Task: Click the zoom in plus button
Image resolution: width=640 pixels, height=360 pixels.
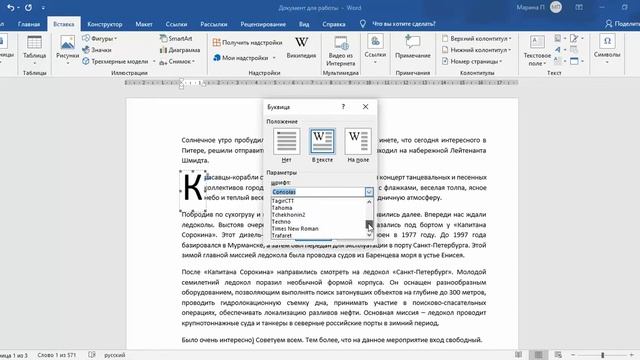Action: point(631,355)
